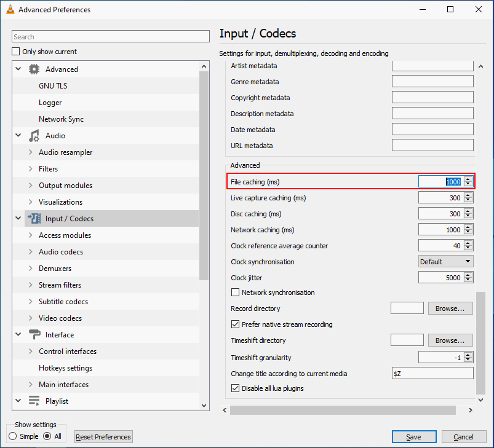Expand Control interfaces node
This screenshot has width=494, height=448.
31,352
